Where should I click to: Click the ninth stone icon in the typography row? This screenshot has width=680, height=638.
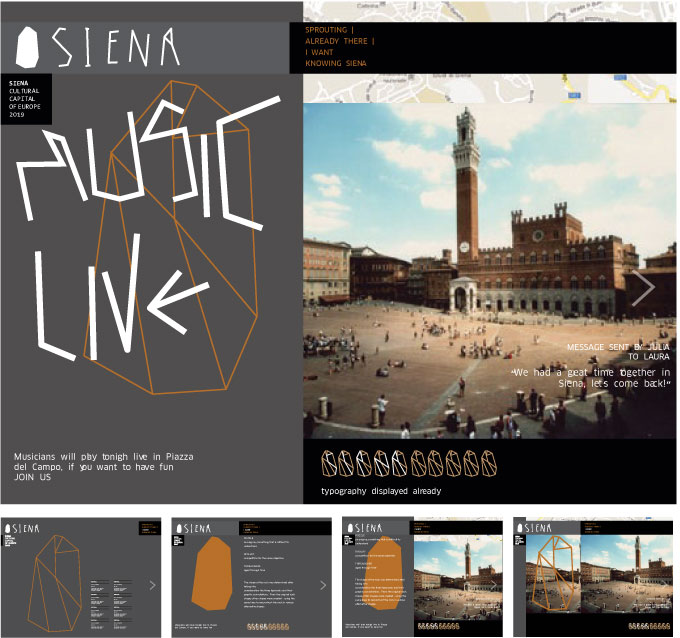(471, 463)
